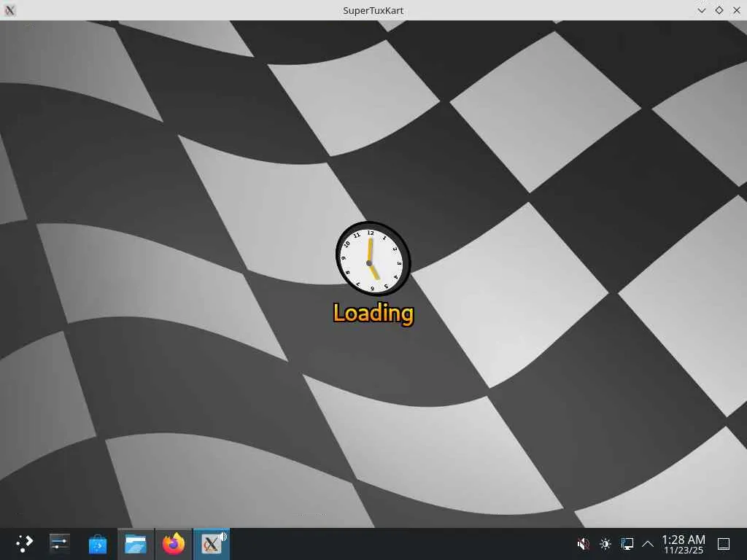Click the SuperTuxKart title text
The height and width of the screenshot is (560, 747).
point(373,10)
